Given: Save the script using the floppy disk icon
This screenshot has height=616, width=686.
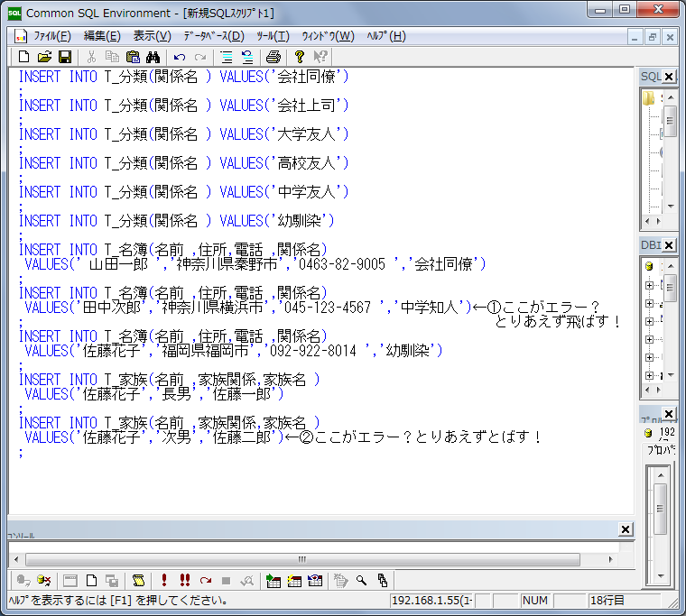Looking at the screenshot, I should (64, 57).
